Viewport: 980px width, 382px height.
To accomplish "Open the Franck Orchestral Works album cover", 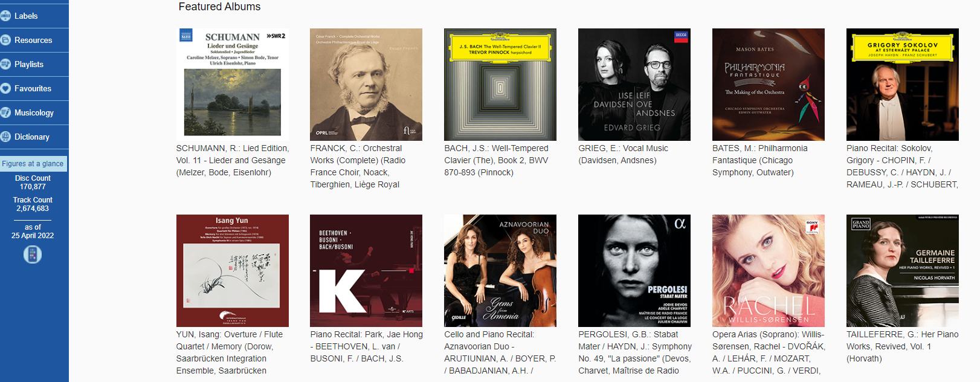I will pyautogui.click(x=366, y=85).
